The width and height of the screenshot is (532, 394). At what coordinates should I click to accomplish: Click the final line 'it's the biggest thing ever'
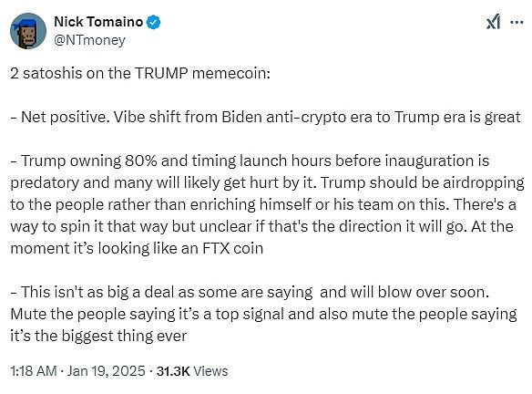click(98, 336)
